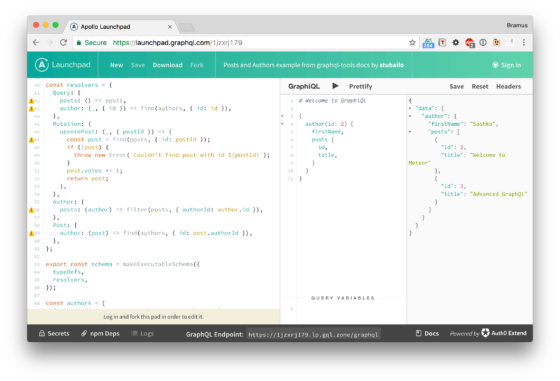Click the Logs list icon
Image resolution: width=560 pixels, height=381 pixels.
coord(134,334)
